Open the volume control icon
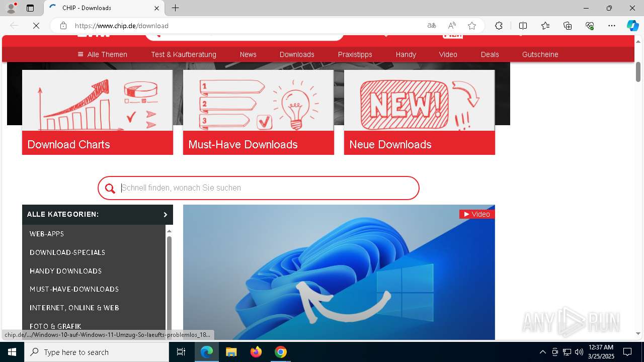 [x=579, y=352]
